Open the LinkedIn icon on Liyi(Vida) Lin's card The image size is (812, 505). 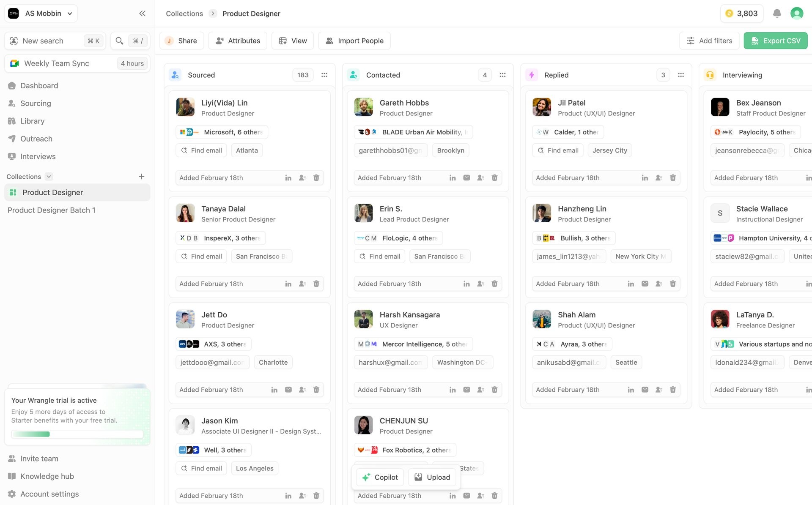pos(288,178)
